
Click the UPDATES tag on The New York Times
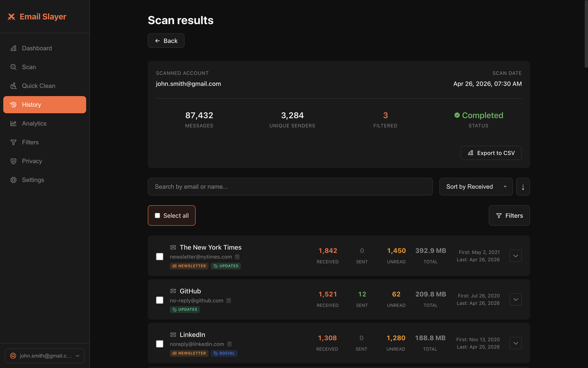coord(226,266)
